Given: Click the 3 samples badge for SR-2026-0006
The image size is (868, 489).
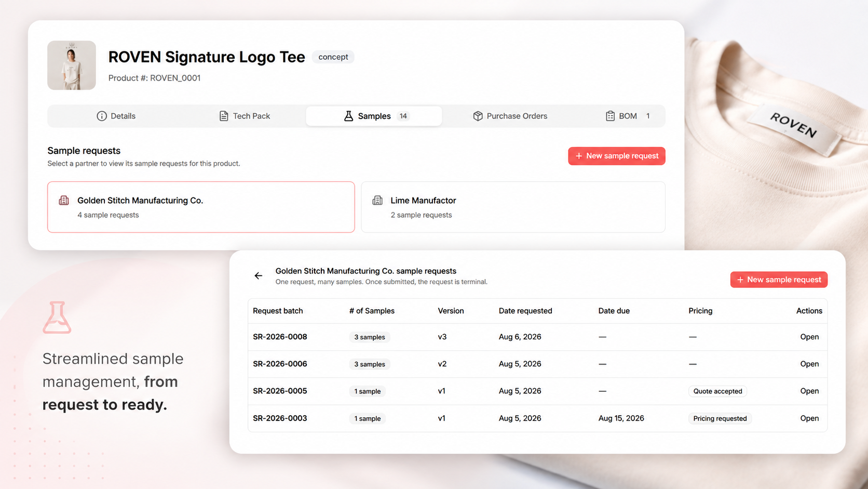Looking at the screenshot, I should 370,364.
